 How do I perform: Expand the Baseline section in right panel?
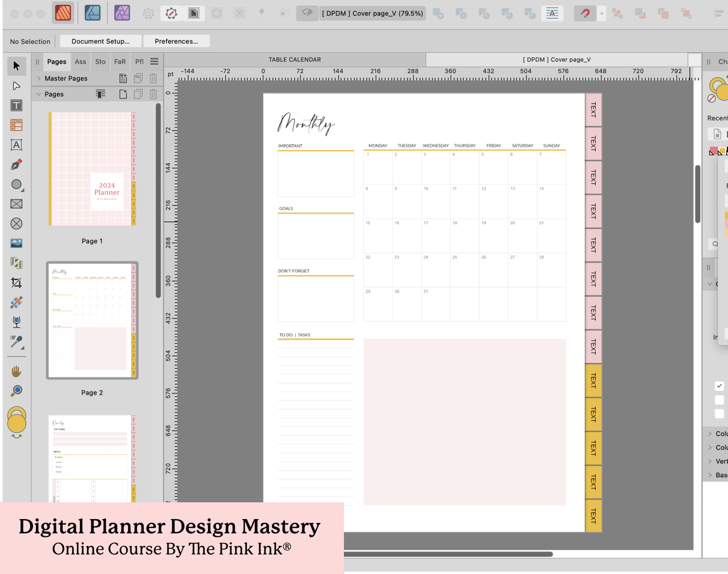(710, 475)
